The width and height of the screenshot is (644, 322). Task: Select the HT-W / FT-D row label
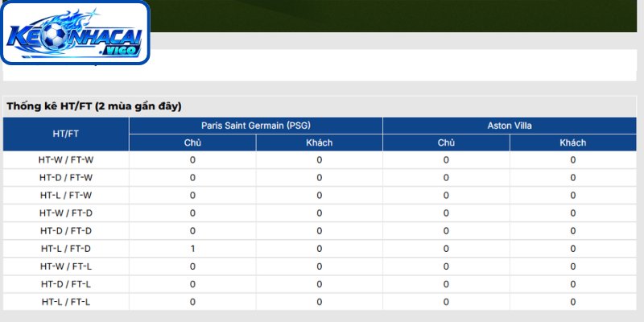point(66,213)
